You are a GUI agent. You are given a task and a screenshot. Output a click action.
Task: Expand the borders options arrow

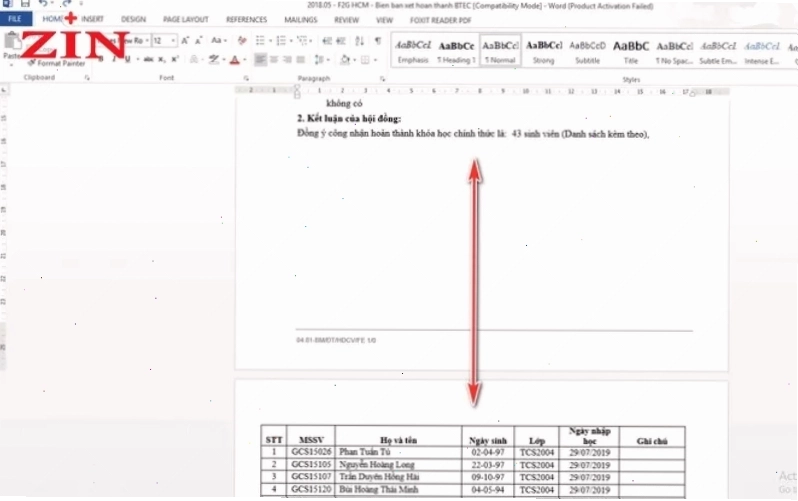click(x=375, y=60)
